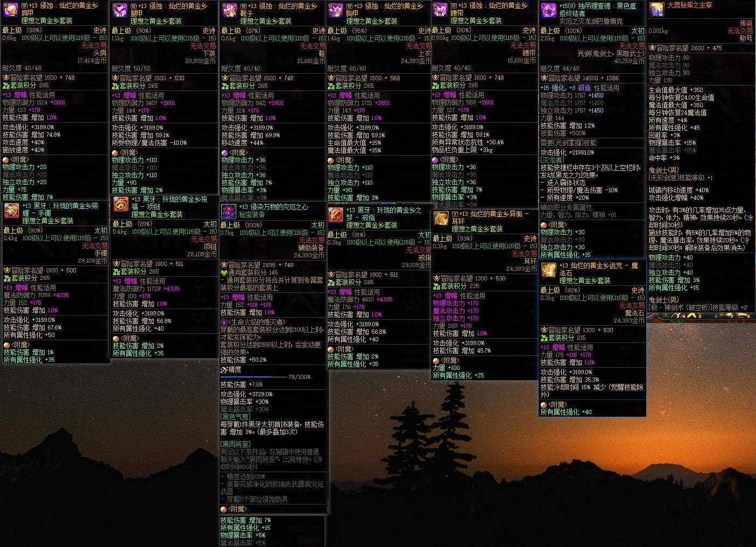Click the text 施放速度 +40%

(24, 150)
